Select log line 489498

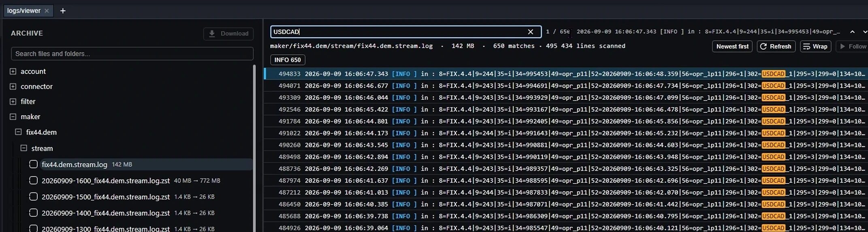point(566,157)
